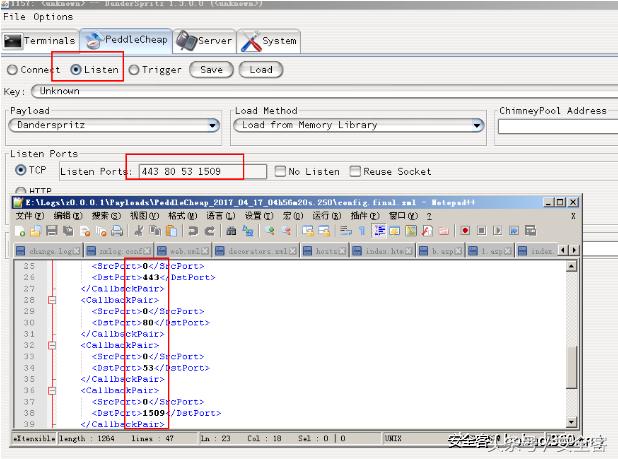Click line 26 containing DstPort 443

(x=153, y=277)
